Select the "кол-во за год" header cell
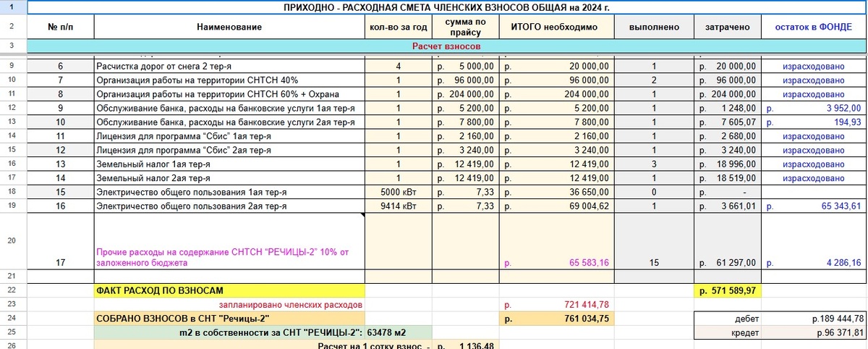The image size is (868, 349). click(398, 28)
